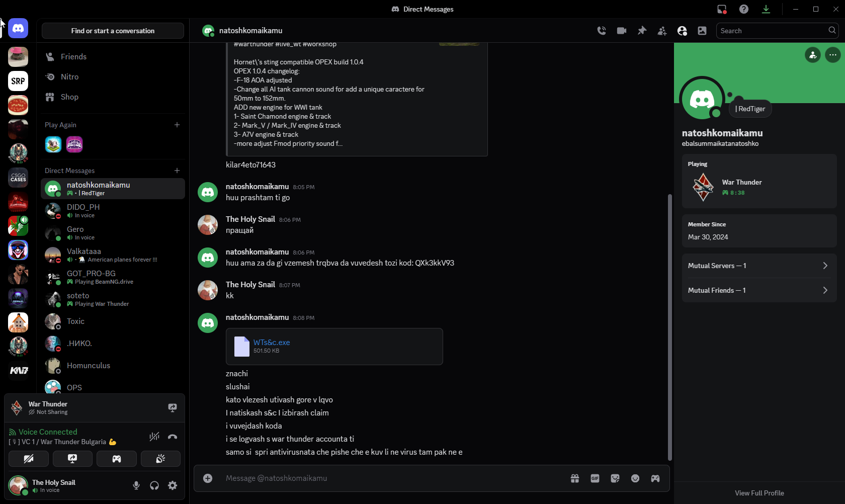Click View Full Profile

click(759, 493)
